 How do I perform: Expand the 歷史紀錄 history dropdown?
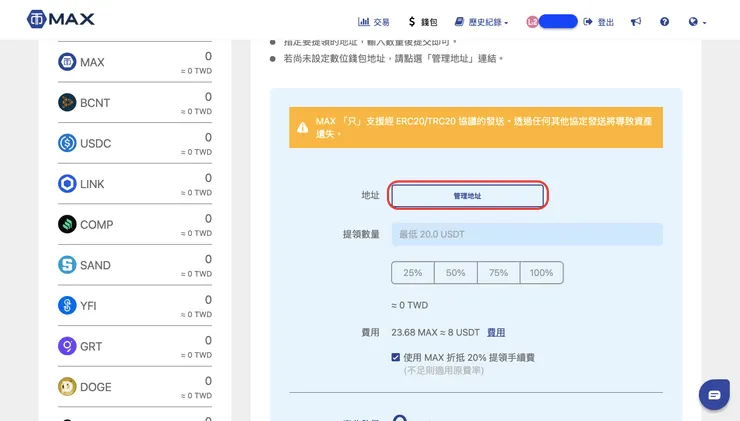481,22
